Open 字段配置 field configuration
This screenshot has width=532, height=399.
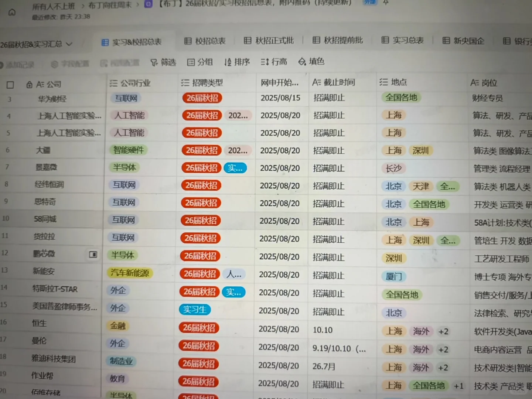pos(70,64)
